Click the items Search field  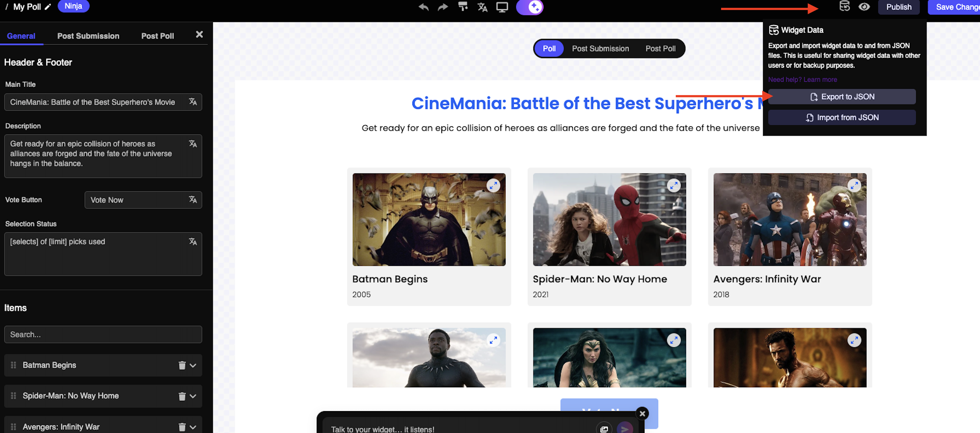(x=103, y=335)
